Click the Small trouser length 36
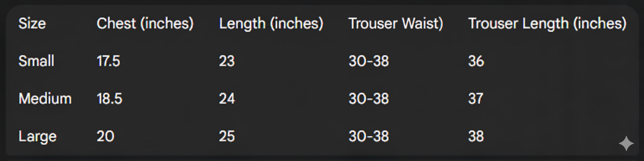 pos(476,61)
